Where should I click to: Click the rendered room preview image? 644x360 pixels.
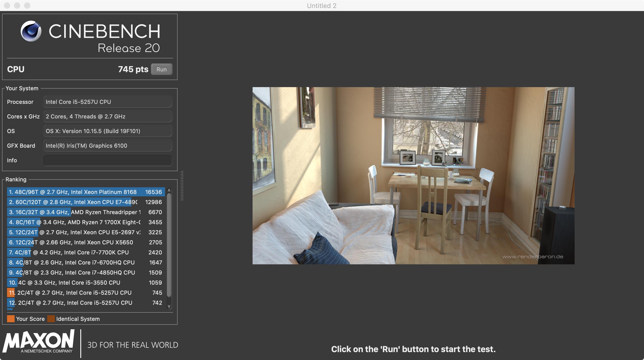point(413,175)
